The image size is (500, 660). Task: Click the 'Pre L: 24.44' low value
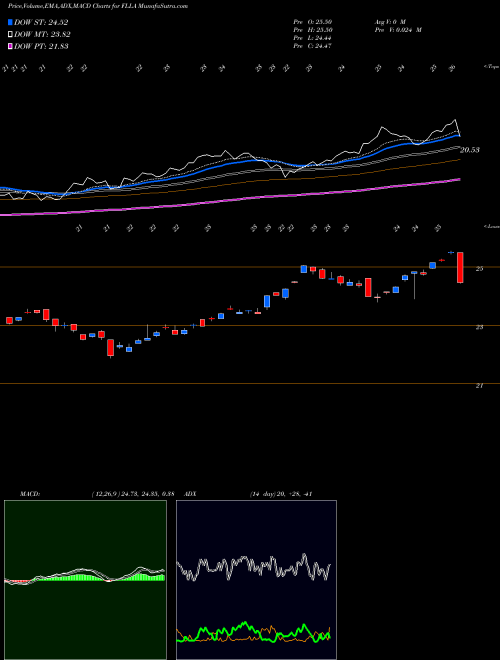tap(312, 38)
